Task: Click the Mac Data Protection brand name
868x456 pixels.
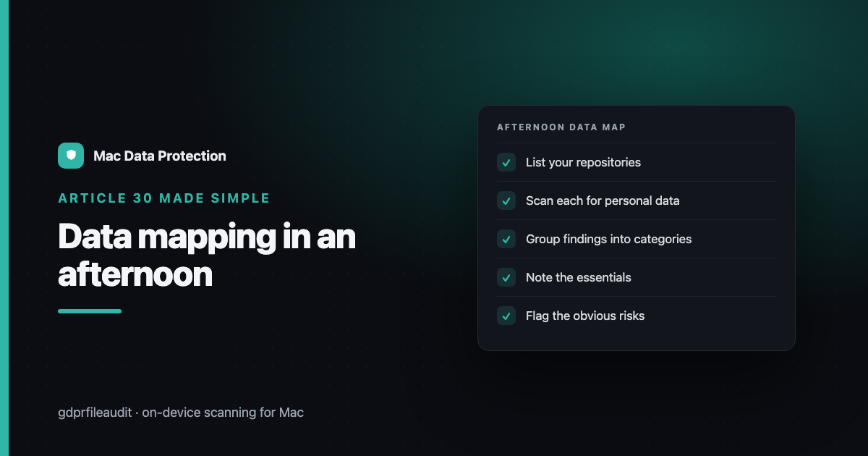Action: pyautogui.click(x=160, y=156)
